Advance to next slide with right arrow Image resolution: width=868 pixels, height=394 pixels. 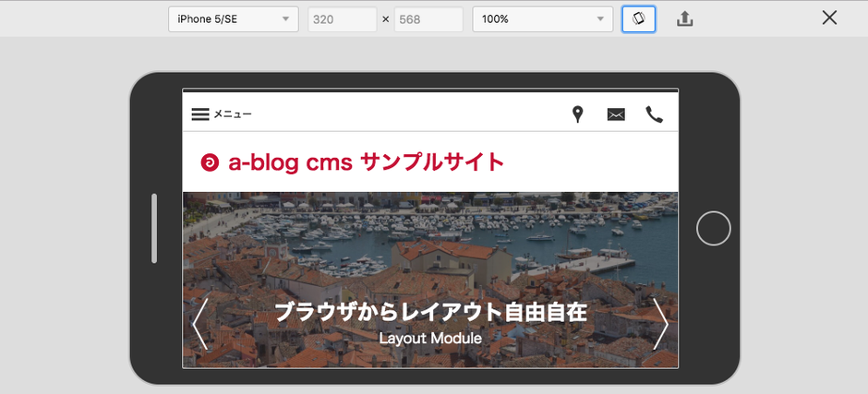[660, 323]
